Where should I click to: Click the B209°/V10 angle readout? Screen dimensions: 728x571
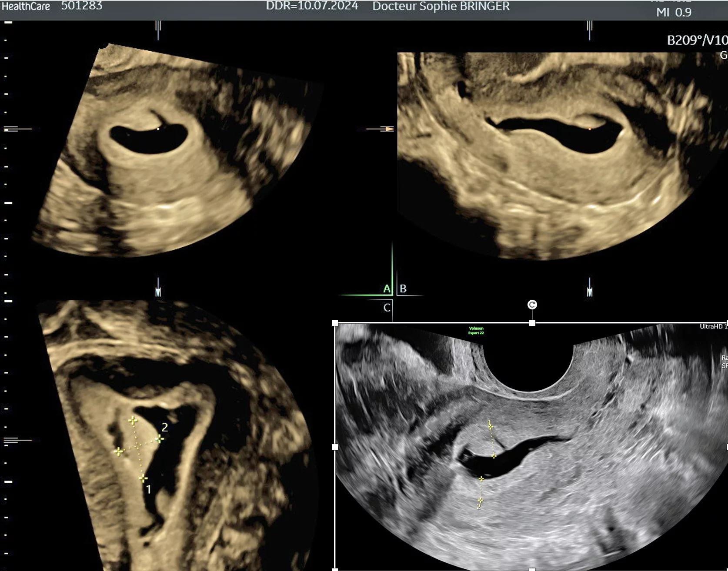click(x=697, y=40)
